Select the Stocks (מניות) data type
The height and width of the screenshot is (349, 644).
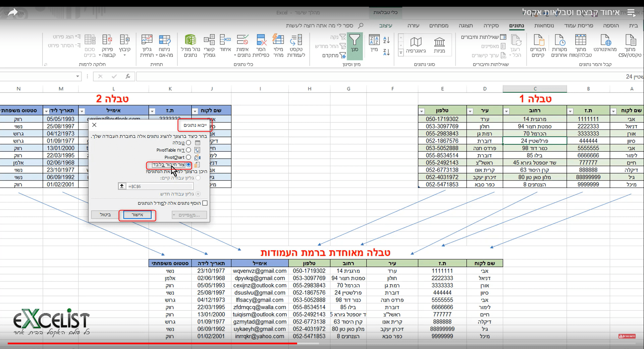(x=439, y=45)
